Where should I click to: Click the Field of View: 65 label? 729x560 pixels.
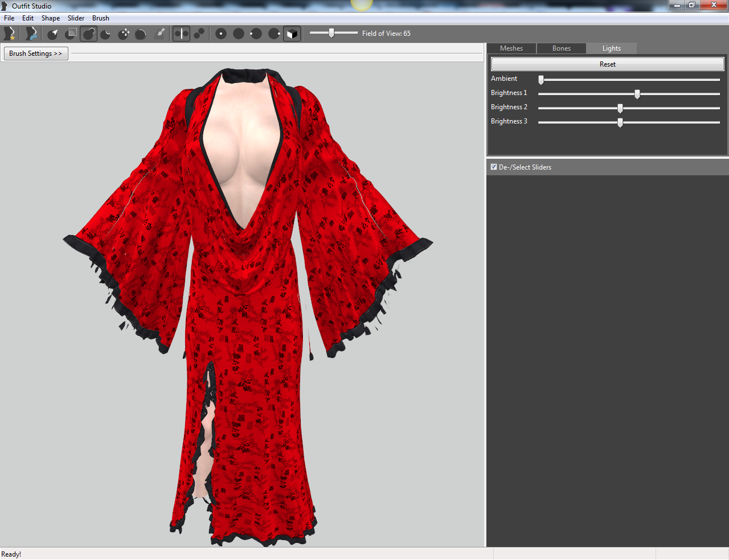pyautogui.click(x=386, y=34)
